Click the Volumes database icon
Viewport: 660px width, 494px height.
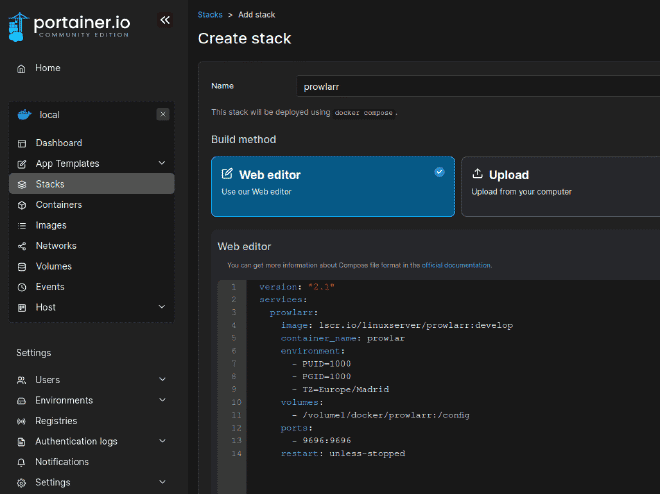22,267
